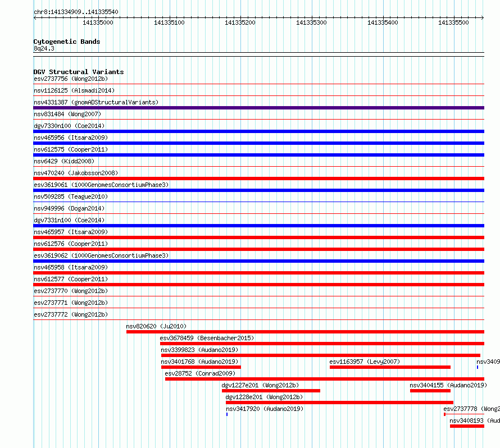
Task: Click the chr8:141334909..141335540 coordinate label
Action: pyautogui.click(x=76, y=12)
